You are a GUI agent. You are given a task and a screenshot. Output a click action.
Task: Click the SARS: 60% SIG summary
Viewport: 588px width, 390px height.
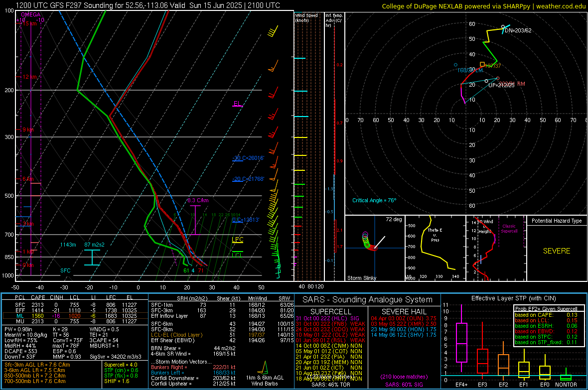(x=404, y=385)
